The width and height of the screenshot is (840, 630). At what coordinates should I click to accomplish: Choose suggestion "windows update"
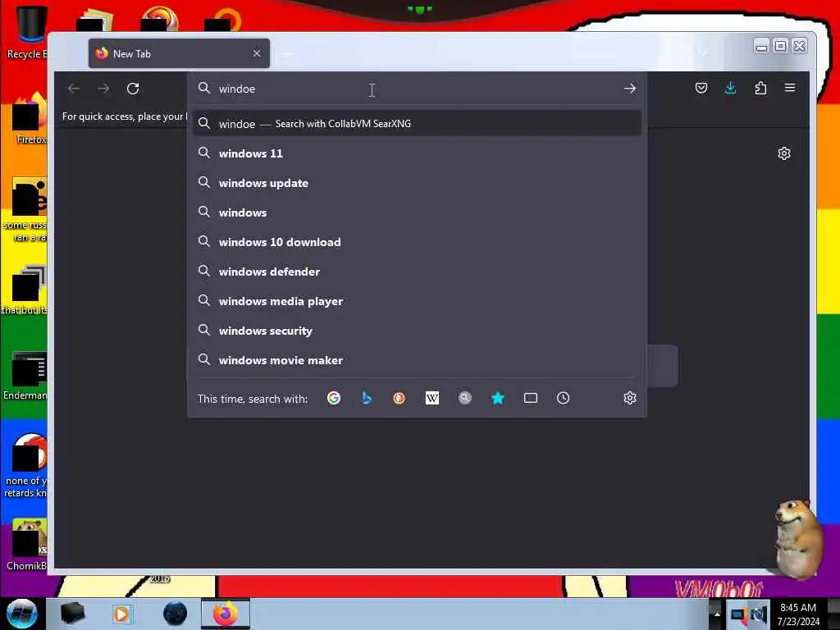[417, 183]
